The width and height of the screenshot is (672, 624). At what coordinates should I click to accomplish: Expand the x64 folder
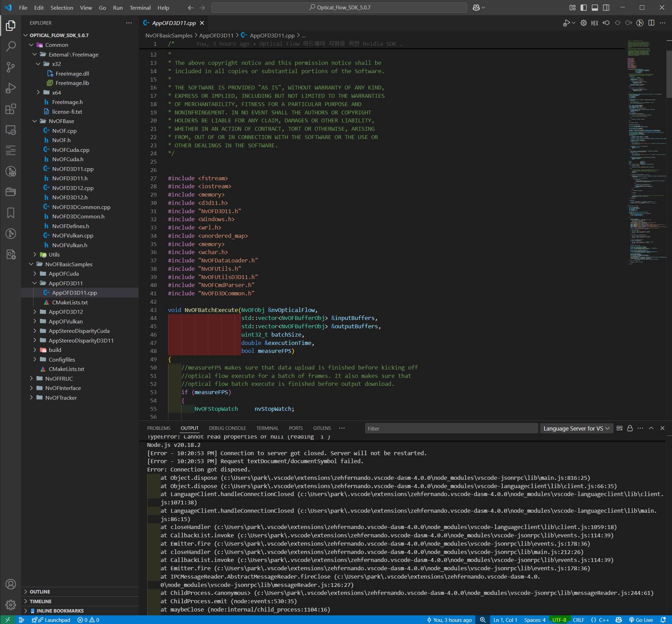click(x=56, y=93)
